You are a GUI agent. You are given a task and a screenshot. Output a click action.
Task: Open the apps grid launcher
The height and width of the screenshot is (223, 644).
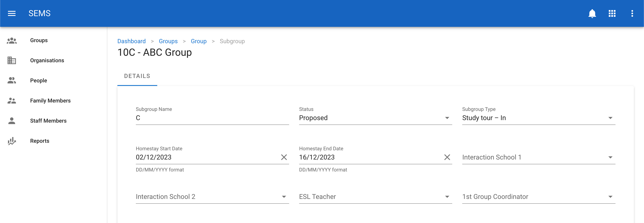[612, 13]
